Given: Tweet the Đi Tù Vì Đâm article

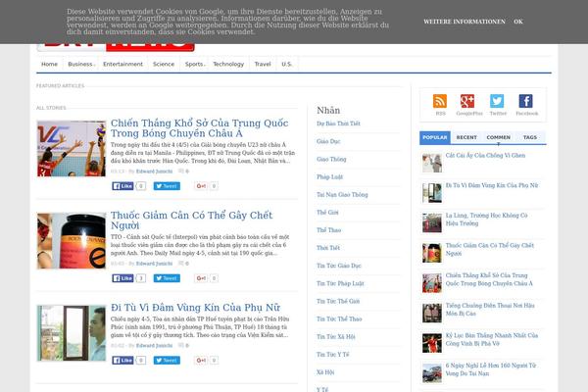Looking at the screenshot, I should (x=167, y=361).
